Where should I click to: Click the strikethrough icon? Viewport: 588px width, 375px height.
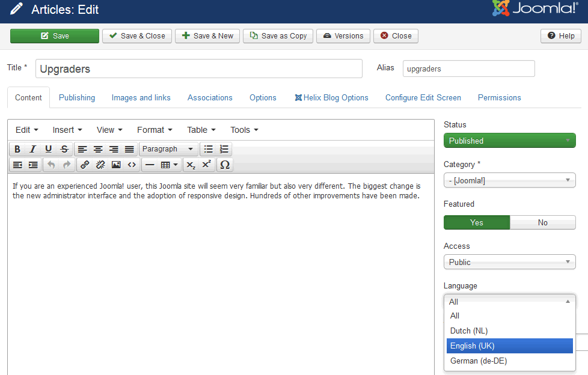64,149
